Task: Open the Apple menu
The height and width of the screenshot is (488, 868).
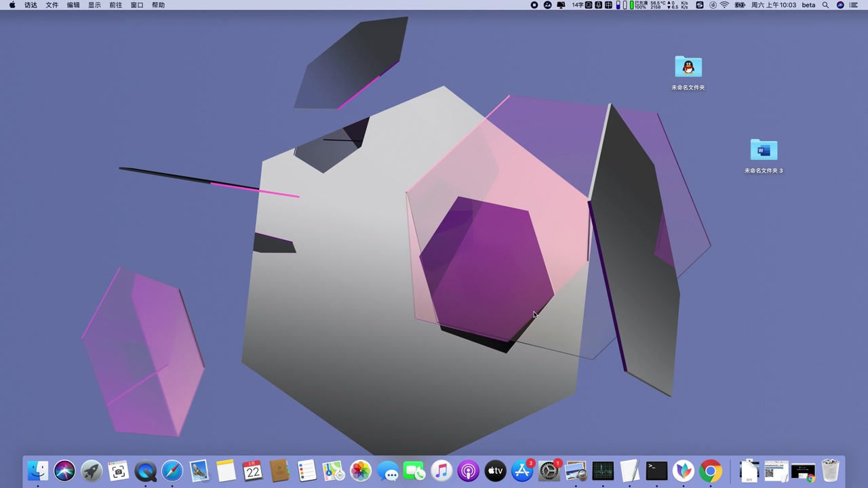Action: click(12, 5)
